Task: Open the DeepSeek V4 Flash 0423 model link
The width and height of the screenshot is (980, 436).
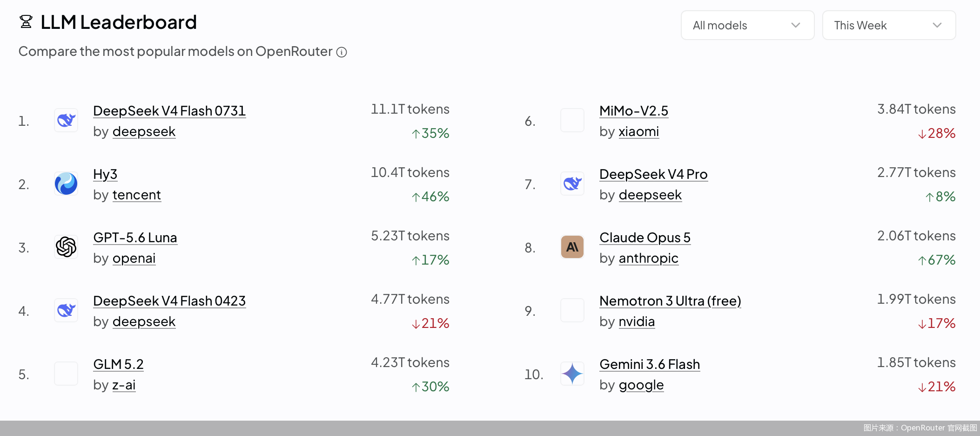Action: [169, 301]
